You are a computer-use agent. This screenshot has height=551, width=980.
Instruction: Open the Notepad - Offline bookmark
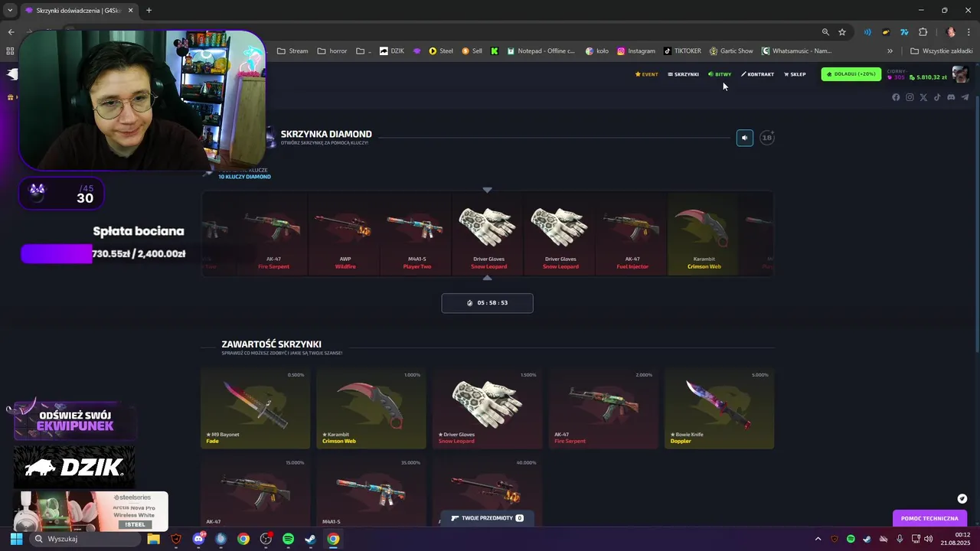(540, 51)
